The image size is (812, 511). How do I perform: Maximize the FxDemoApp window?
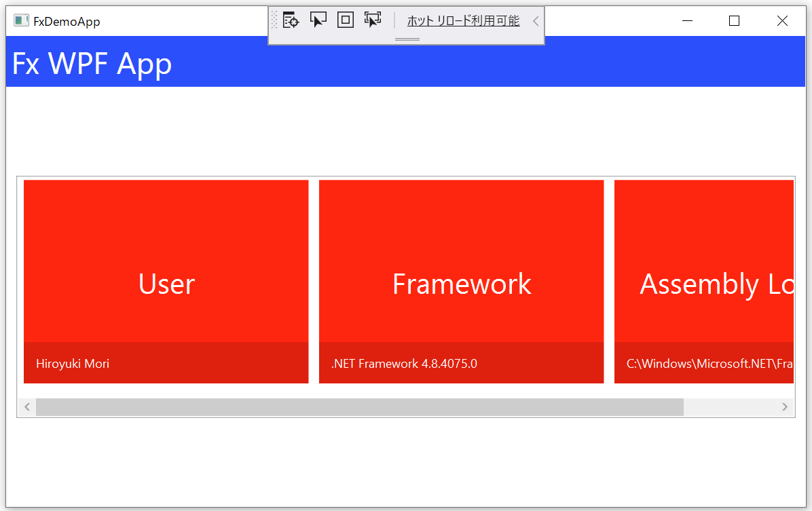(734, 21)
